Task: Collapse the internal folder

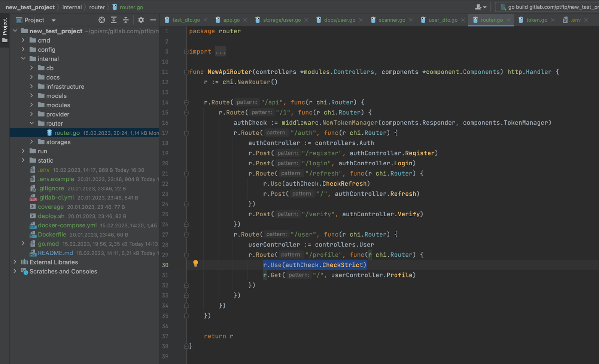Action: [x=23, y=59]
